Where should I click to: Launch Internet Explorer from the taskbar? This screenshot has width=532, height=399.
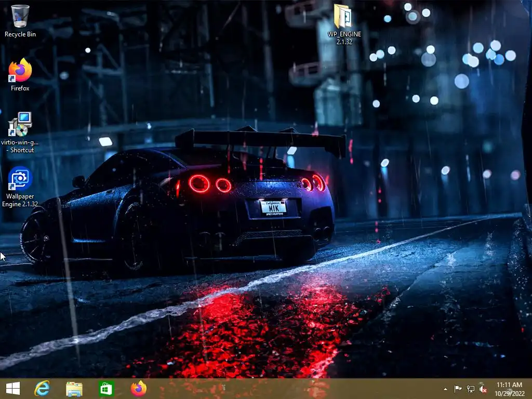tap(43, 389)
